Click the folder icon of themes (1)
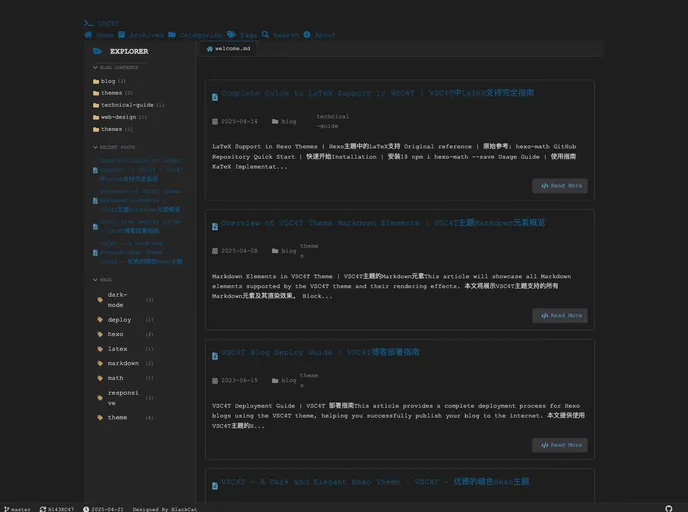Screen dimensions: 688x512 click(x=96, y=129)
